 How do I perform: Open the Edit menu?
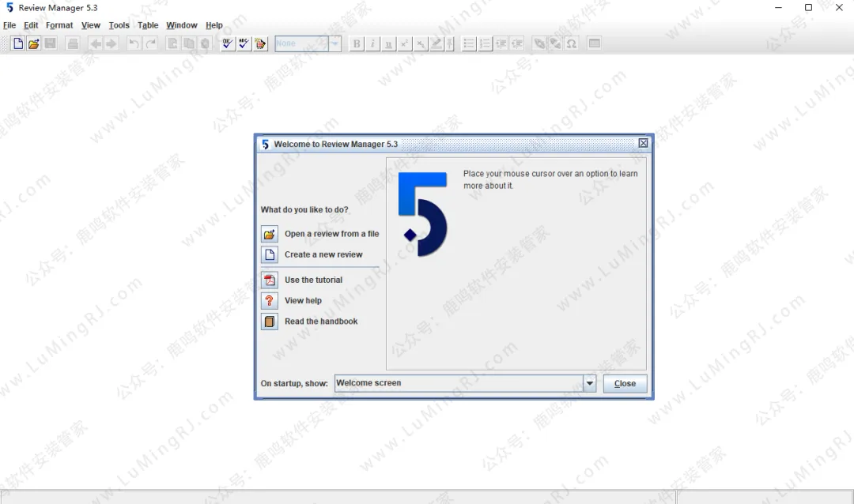31,25
